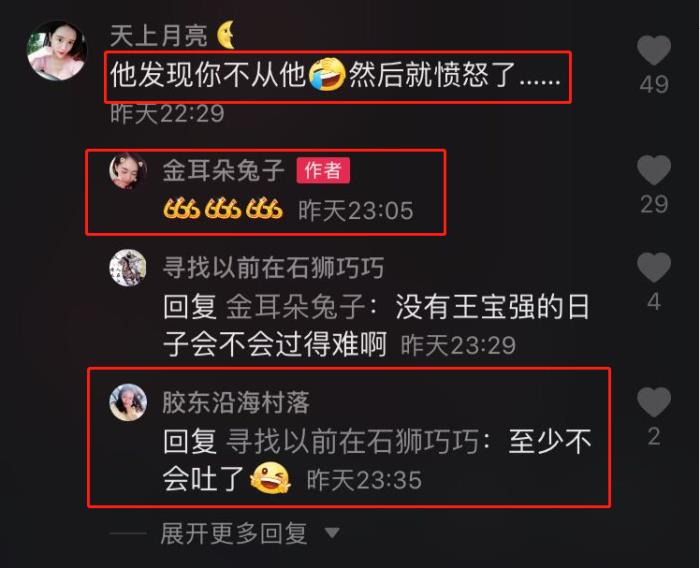Open 胶东沿海村落's avatar picture
The width and height of the screenshot is (700, 568).
tap(128, 402)
